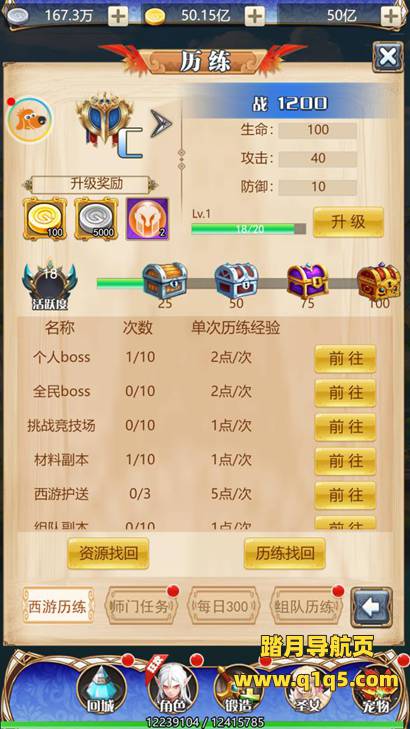Viewport: 410px width, 729px height.
Task: Click the Lv.1 experience progress bar
Action: point(249,229)
